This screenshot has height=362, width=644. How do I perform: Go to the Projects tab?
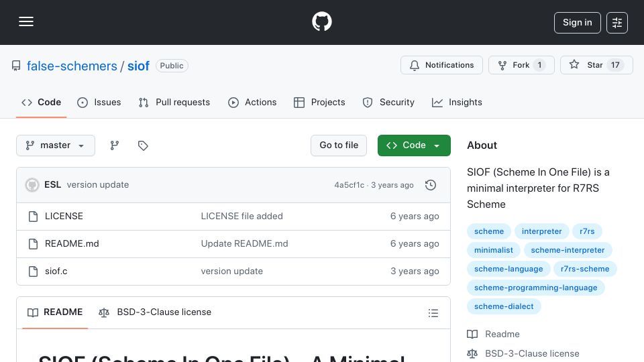coord(319,102)
